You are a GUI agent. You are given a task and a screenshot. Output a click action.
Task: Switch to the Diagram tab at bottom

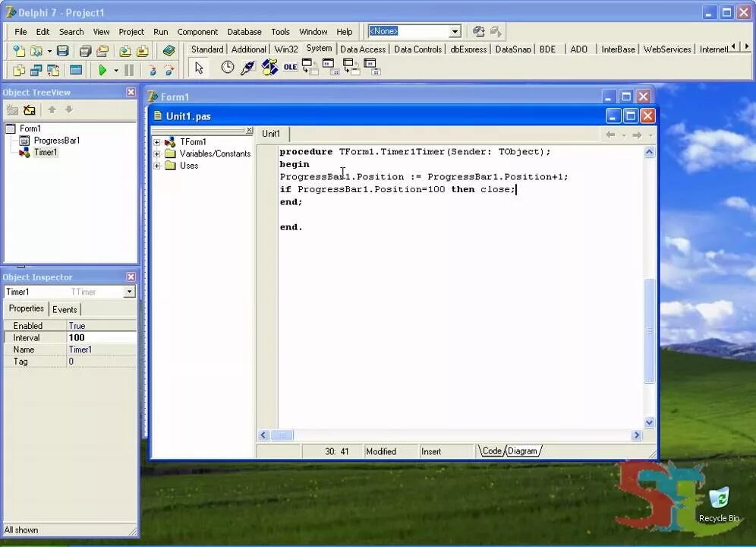pyautogui.click(x=522, y=451)
